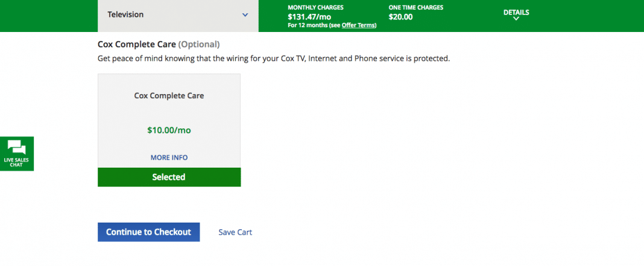Image resolution: width=644 pixels, height=266 pixels.
Task: Click the blue chevron beside Television
Action: (245, 15)
